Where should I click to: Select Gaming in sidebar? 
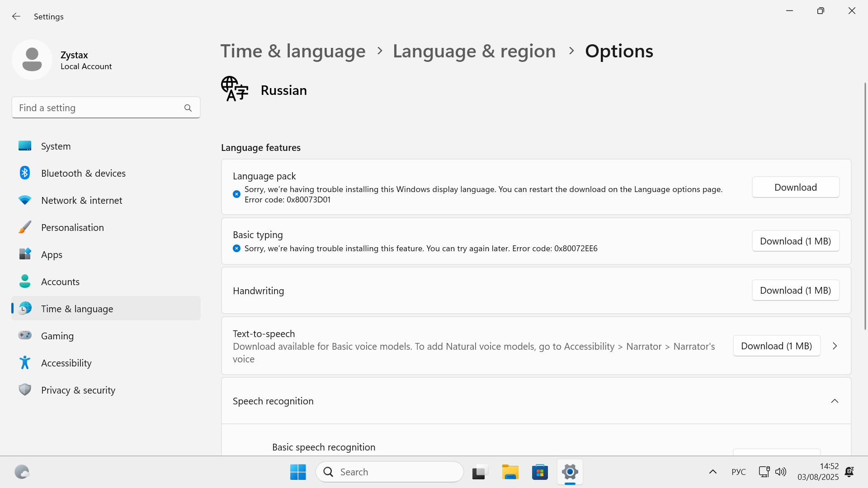pyautogui.click(x=57, y=336)
